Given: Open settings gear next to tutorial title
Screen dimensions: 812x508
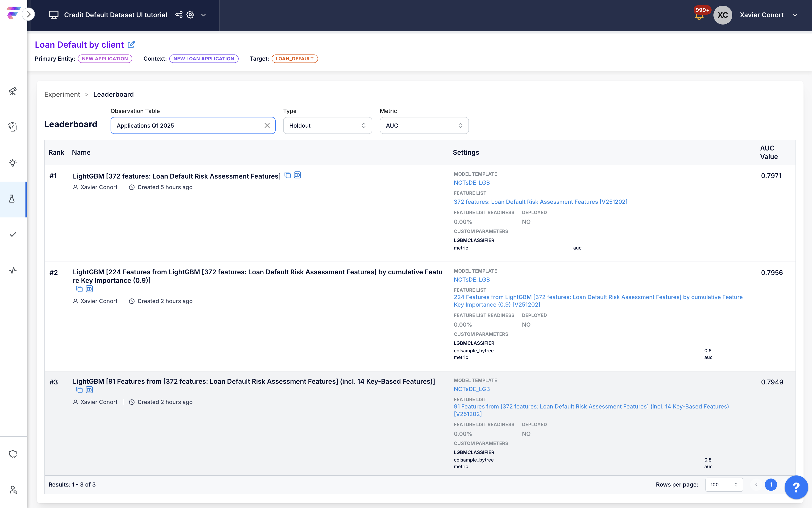Looking at the screenshot, I should 191,15.
